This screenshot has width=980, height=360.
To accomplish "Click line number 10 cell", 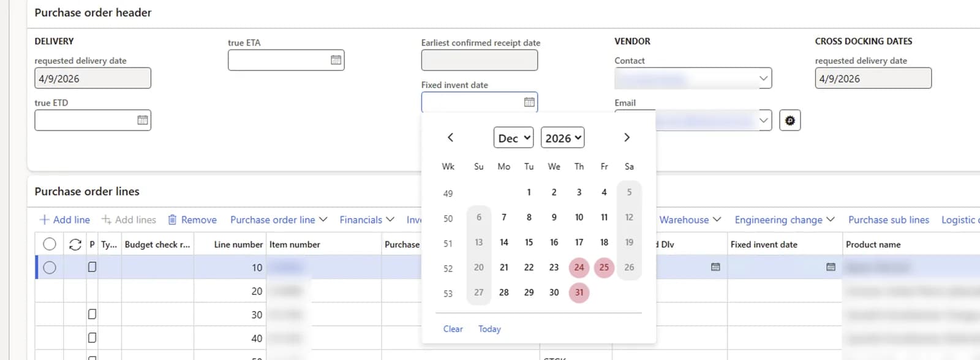I will click(230, 268).
